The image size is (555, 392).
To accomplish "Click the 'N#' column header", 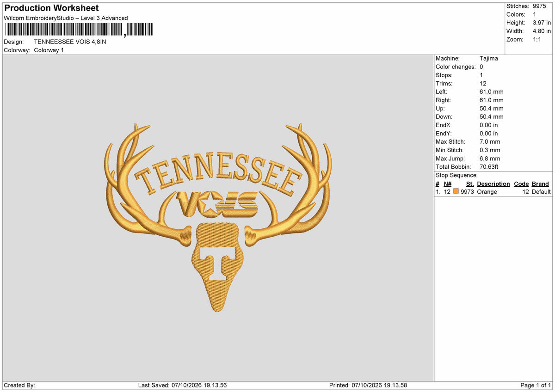I will point(448,184).
